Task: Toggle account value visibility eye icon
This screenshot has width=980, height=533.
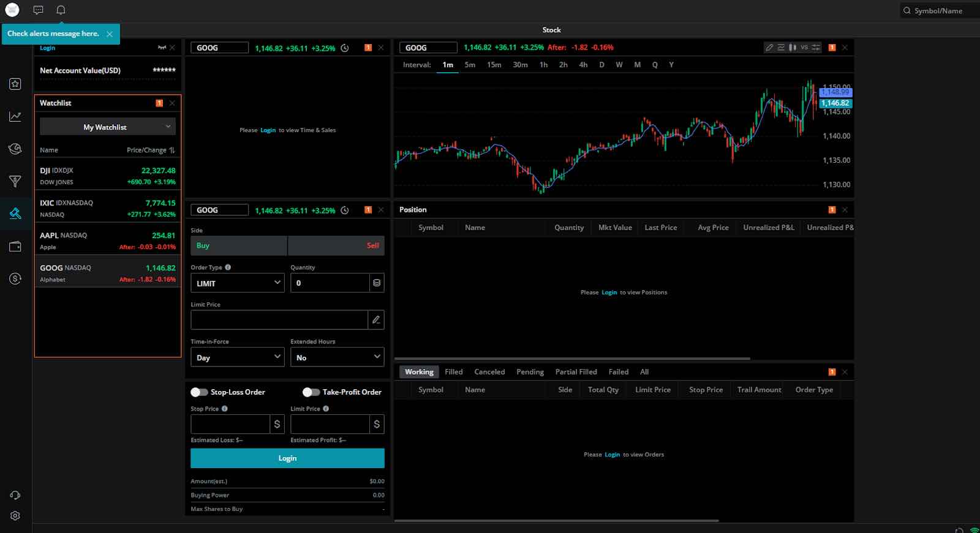Action: pos(162,48)
